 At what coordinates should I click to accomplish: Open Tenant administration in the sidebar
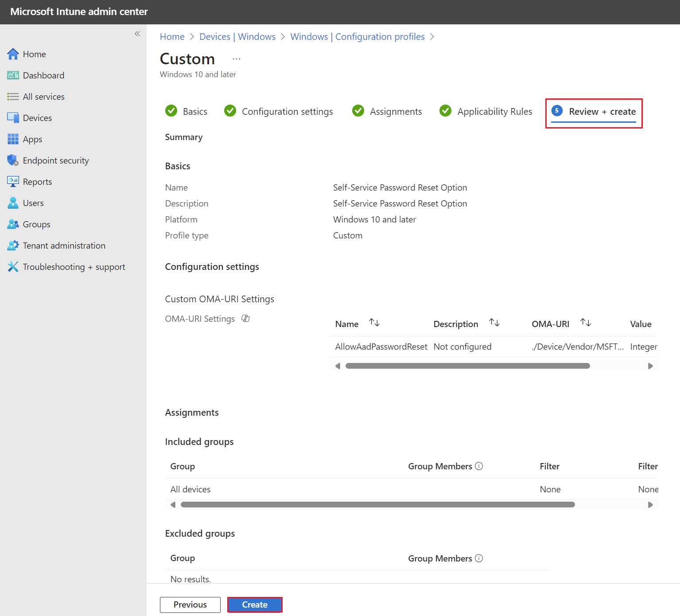tap(56, 246)
